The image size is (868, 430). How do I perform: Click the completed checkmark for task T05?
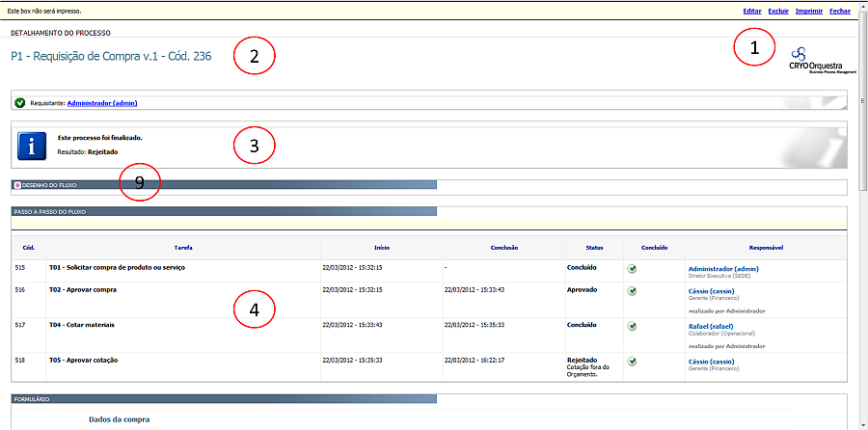pos(632,362)
